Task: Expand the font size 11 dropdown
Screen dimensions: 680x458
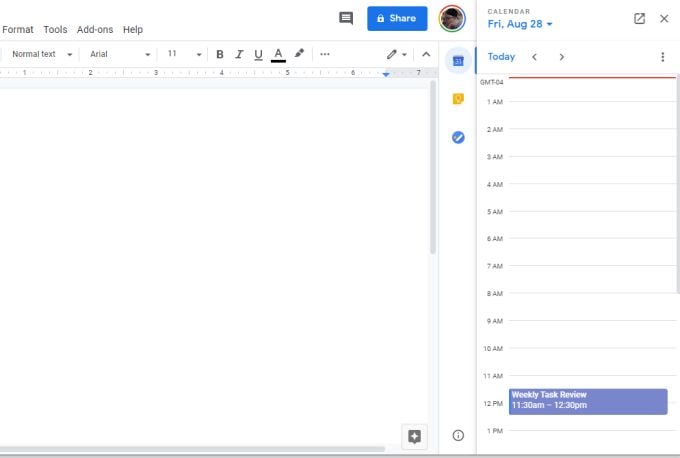Action: point(184,54)
